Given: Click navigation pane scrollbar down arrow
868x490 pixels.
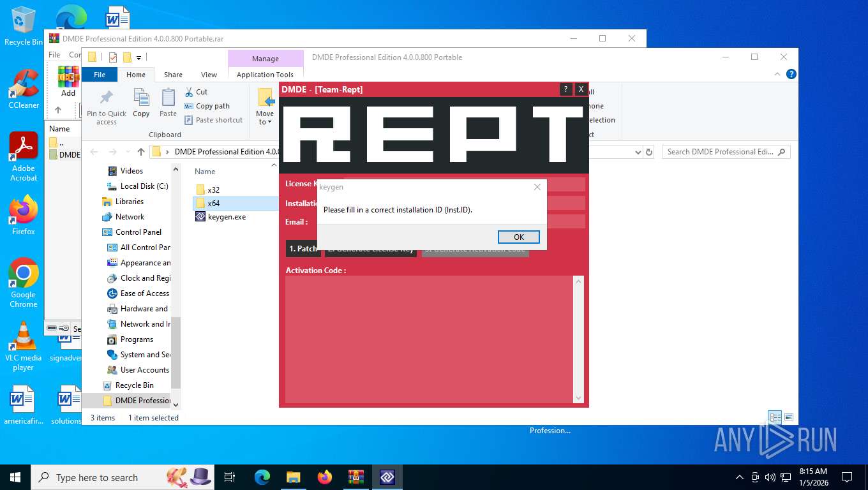Looking at the screenshot, I should click(176, 404).
